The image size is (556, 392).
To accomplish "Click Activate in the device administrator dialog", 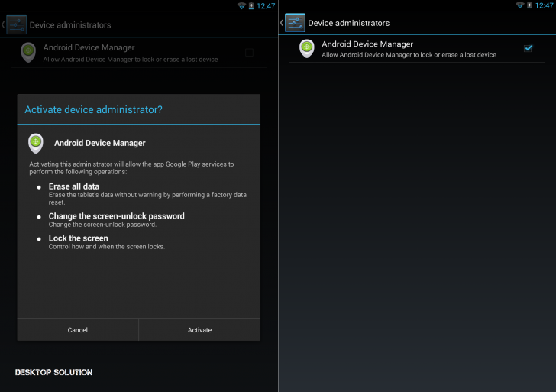I will 199,330.
